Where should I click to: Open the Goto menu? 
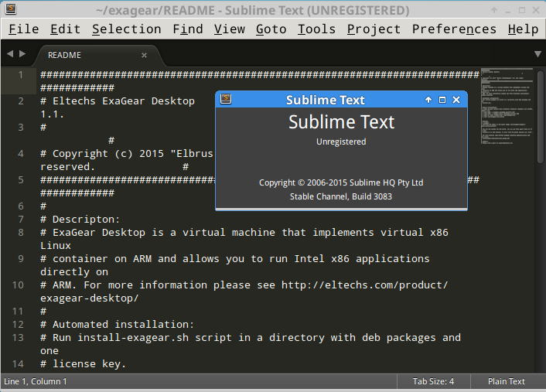[x=271, y=29]
